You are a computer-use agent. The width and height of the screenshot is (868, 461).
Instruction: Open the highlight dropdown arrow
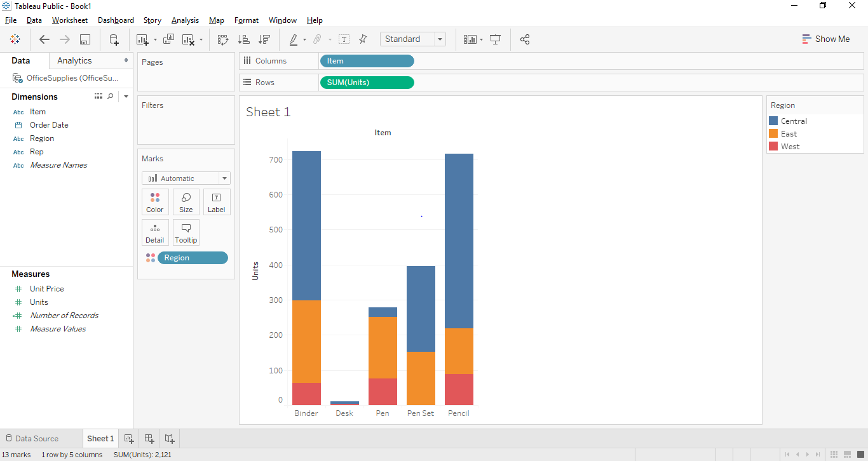coord(304,39)
